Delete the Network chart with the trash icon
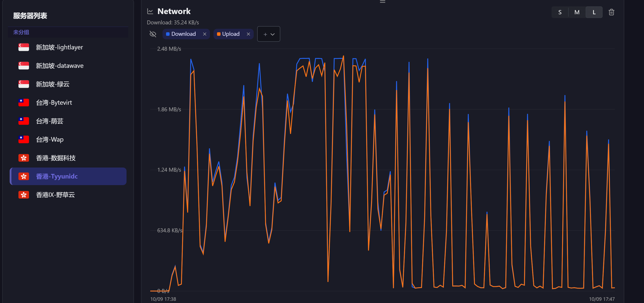Screen dimensions: 644x303 click(611, 12)
